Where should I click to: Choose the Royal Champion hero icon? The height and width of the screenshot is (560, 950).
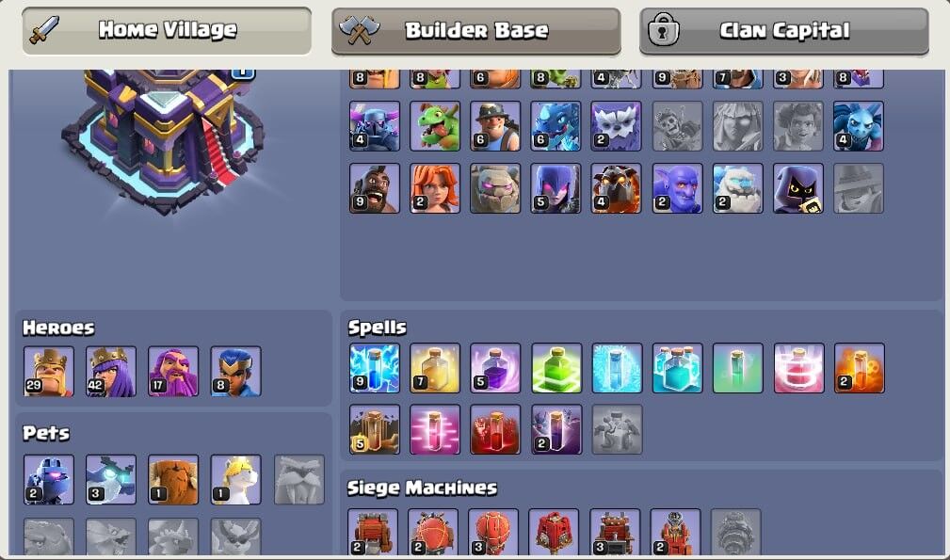tap(235, 372)
